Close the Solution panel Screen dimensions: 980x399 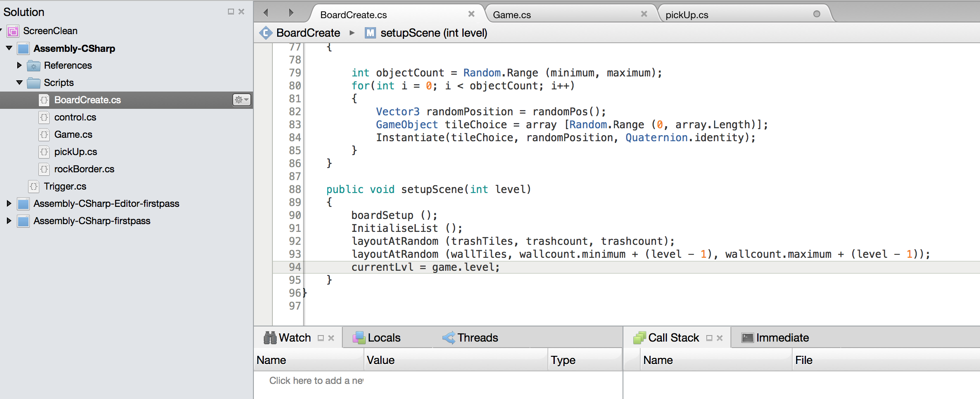[241, 12]
